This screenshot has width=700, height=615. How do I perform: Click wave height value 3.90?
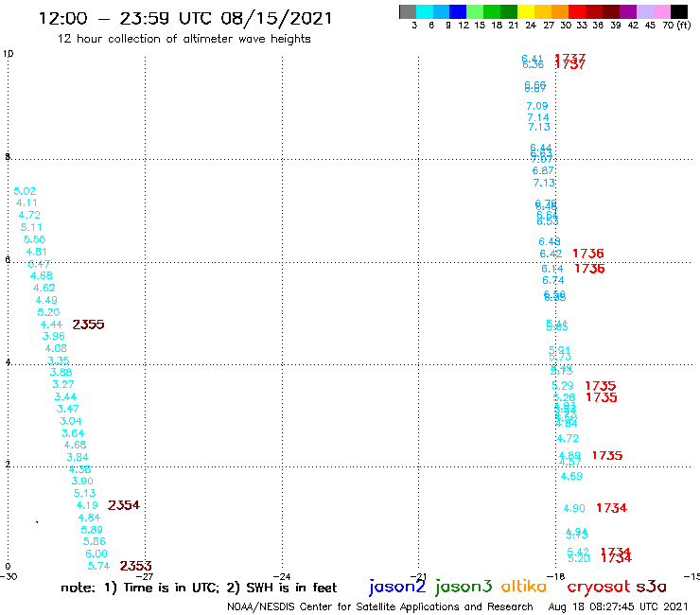point(82,482)
